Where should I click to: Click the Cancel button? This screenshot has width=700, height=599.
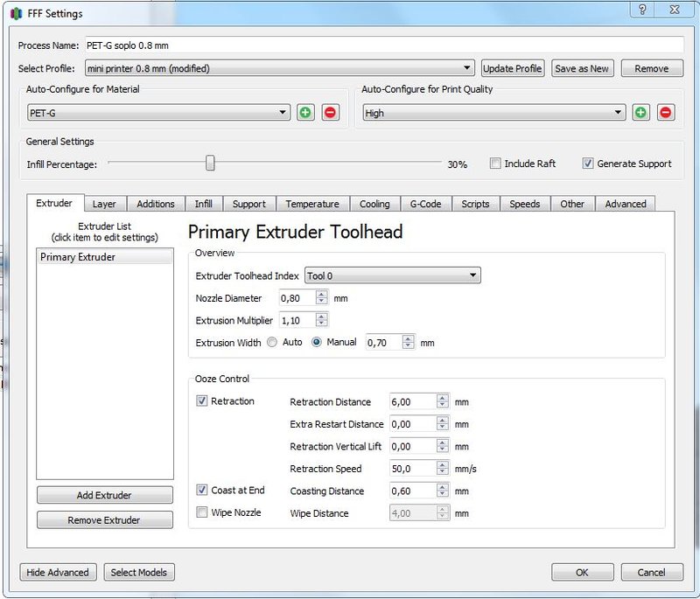pyautogui.click(x=652, y=572)
